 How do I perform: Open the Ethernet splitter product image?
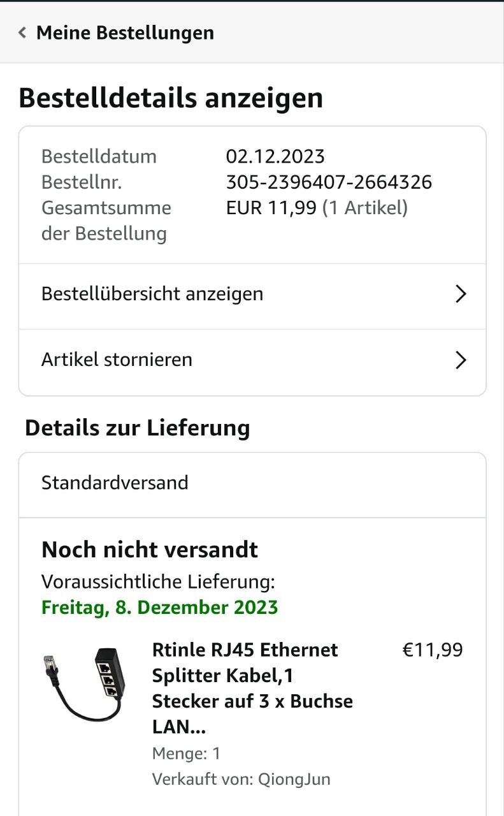[84, 684]
